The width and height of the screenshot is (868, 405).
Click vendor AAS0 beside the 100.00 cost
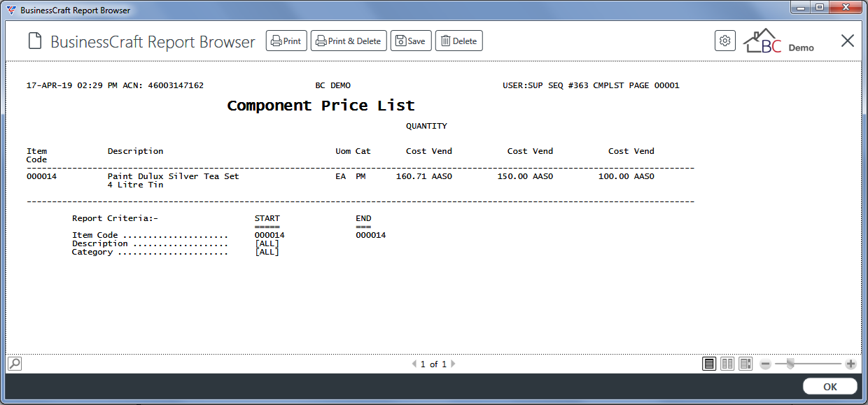pyautogui.click(x=644, y=176)
